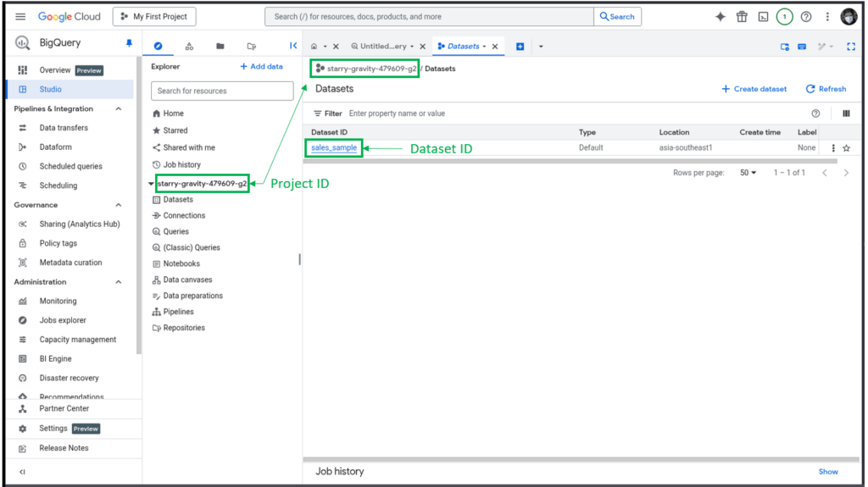Toggle full screen icon
Screen dimensions: 868x487
click(851, 47)
